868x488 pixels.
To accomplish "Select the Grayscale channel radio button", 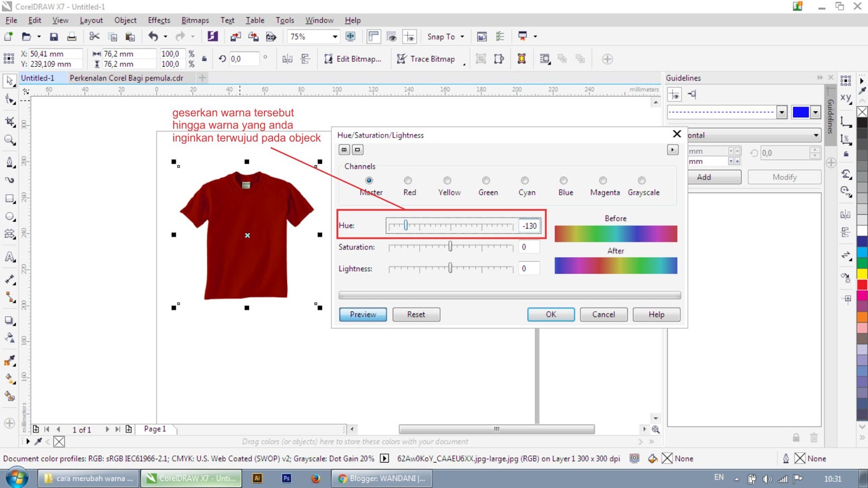I will click(x=642, y=181).
